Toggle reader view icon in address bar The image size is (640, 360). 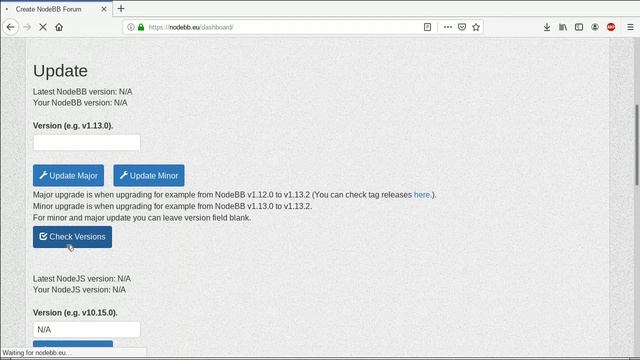(427, 27)
